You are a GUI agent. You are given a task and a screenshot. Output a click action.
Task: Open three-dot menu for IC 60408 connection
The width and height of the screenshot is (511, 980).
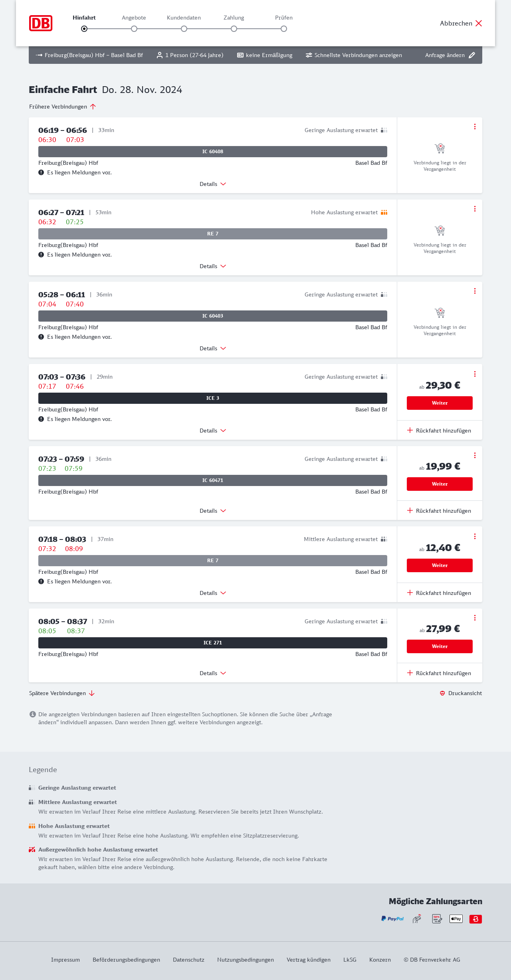coord(475,126)
